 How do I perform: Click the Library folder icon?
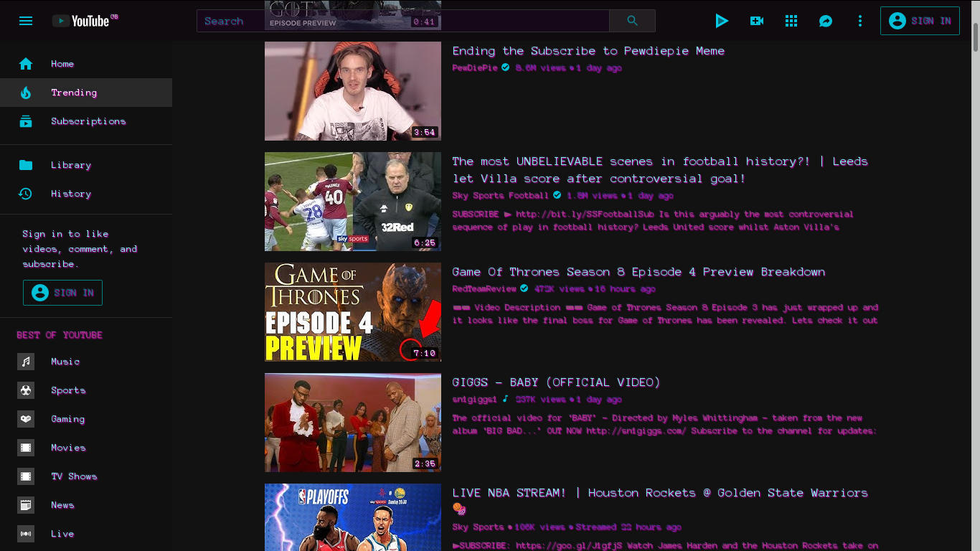click(26, 165)
